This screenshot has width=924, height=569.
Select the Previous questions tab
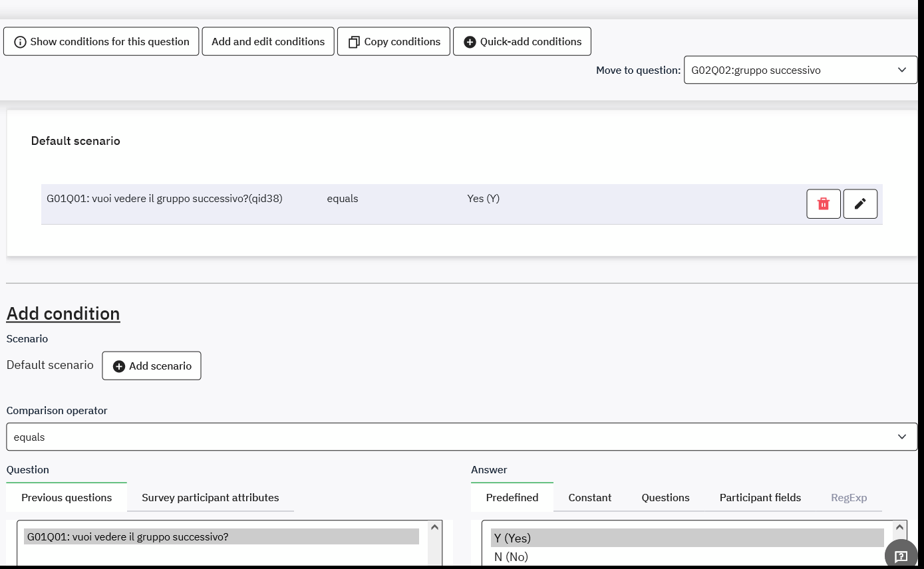(67, 497)
